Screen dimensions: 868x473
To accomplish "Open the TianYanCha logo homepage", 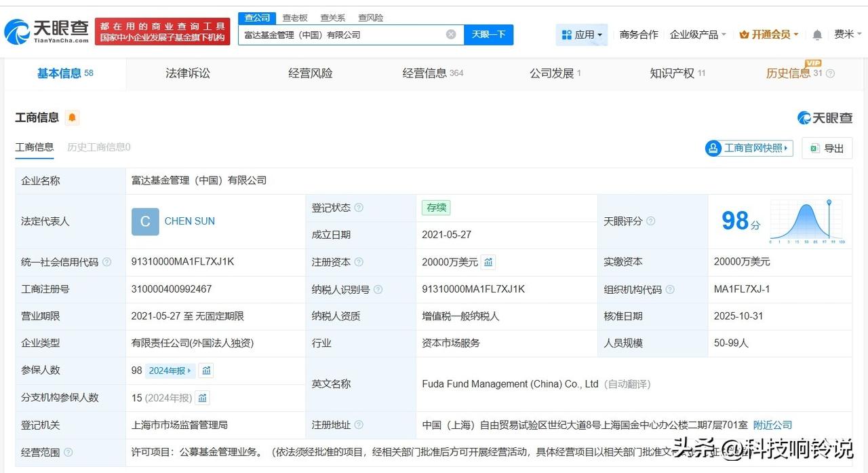I will point(46,31).
